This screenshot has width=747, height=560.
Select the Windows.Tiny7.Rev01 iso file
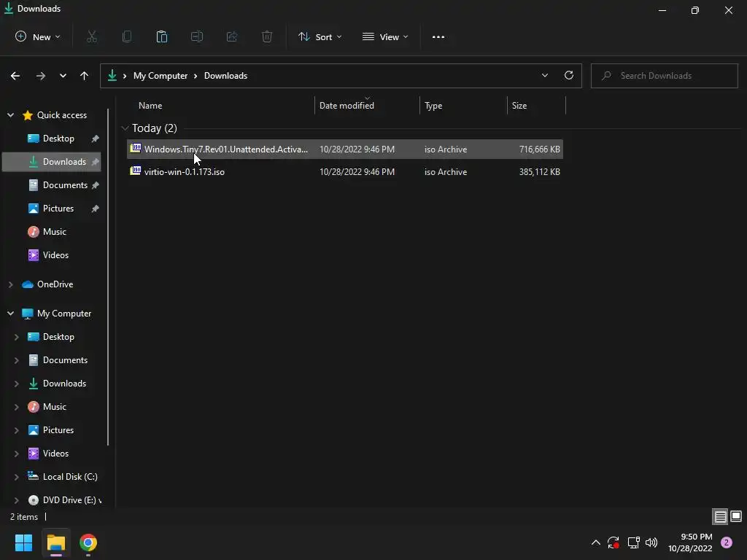pyautogui.click(x=345, y=149)
